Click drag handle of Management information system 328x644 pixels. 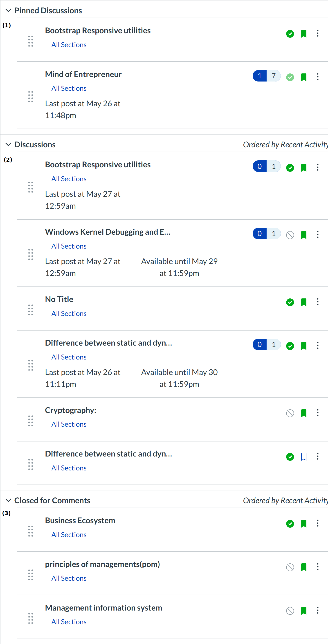(31, 618)
